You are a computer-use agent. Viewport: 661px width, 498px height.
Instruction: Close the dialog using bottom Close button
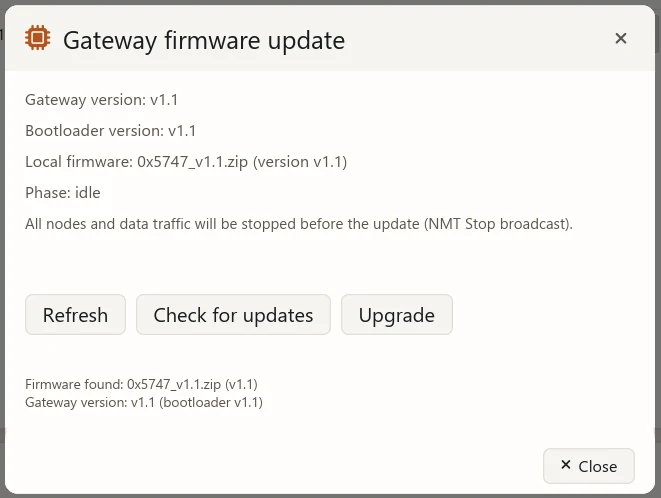tap(588, 466)
